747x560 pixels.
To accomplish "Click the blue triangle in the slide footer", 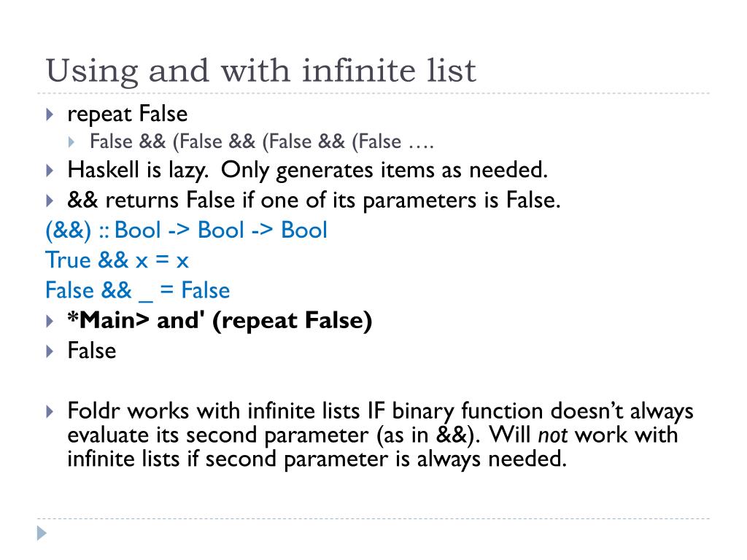I will click(x=42, y=533).
